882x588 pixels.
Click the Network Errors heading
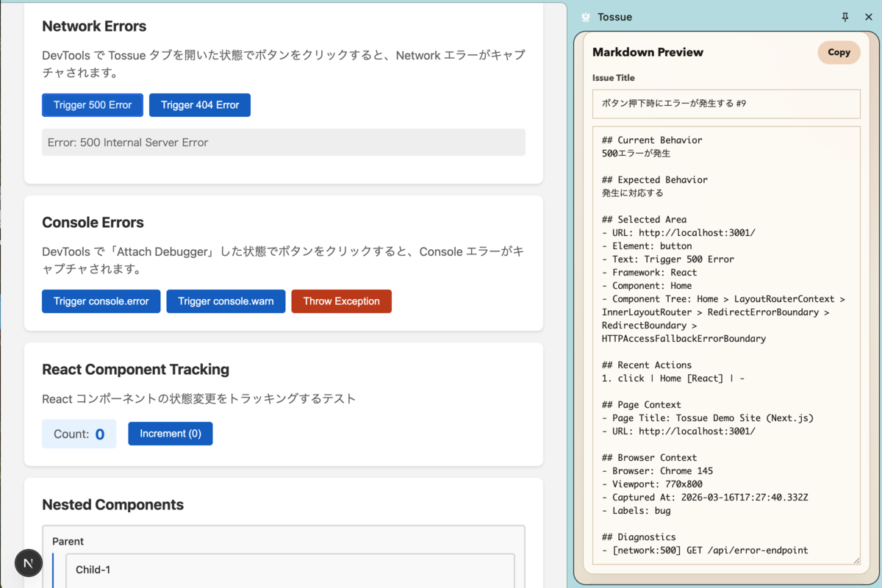pyautogui.click(x=94, y=26)
